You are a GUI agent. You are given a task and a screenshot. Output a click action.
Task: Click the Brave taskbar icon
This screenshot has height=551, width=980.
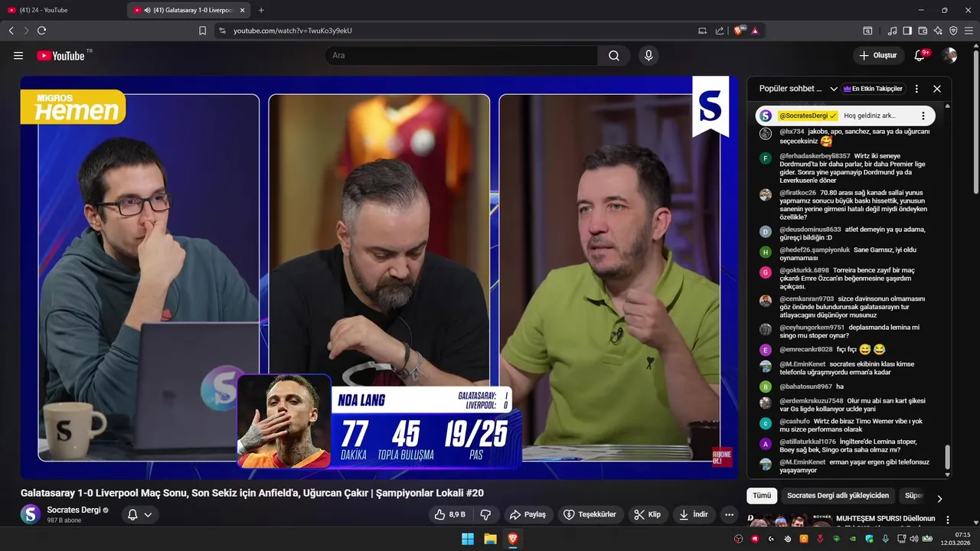tap(513, 539)
